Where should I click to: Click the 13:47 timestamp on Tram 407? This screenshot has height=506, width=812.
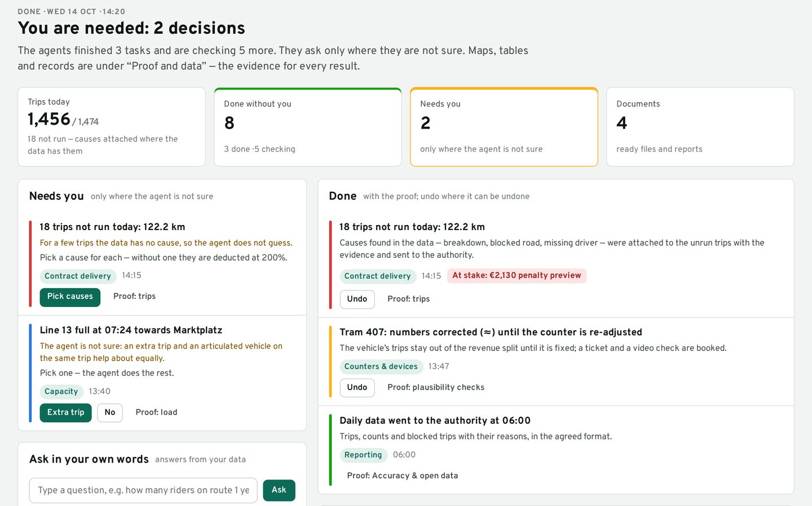[439, 367]
